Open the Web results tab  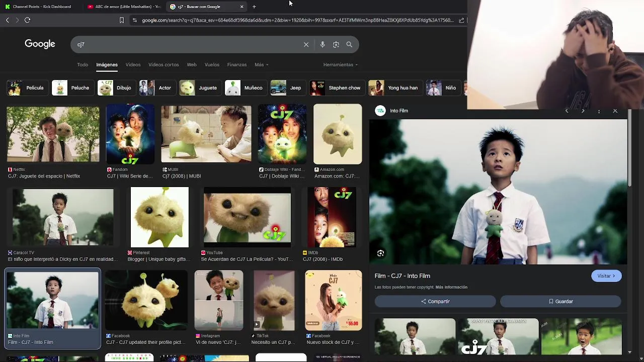pyautogui.click(x=192, y=64)
